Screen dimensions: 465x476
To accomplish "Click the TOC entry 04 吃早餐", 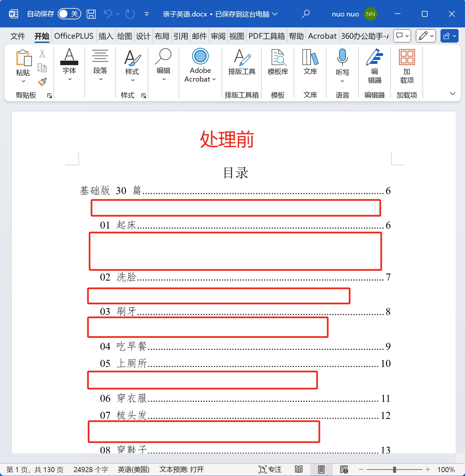I will coord(245,346).
